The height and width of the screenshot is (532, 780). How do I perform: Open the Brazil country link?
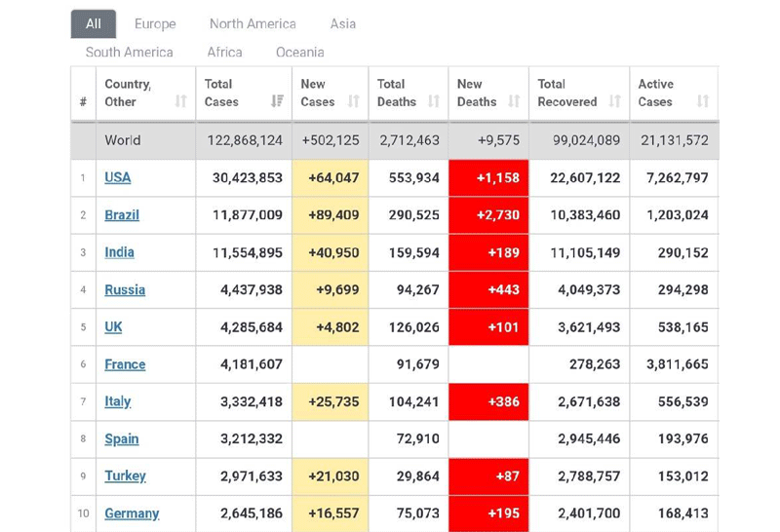122,214
